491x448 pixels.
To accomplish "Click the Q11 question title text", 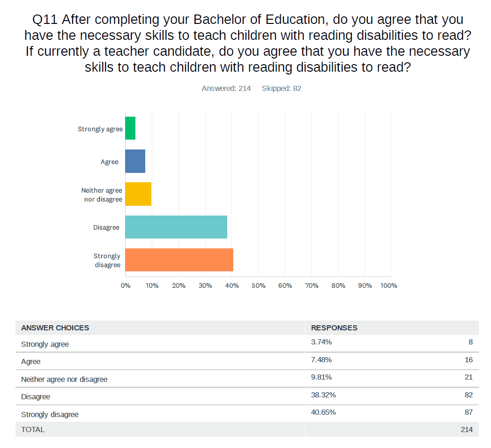I will [x=247, y=44].
